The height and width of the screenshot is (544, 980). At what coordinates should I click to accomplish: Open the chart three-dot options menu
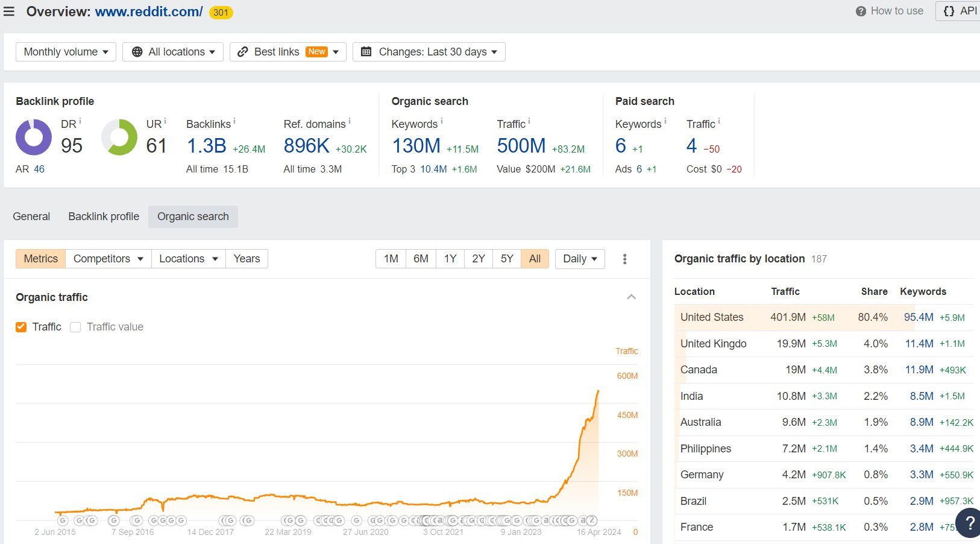pyautogui.click(x=624, y=259)
